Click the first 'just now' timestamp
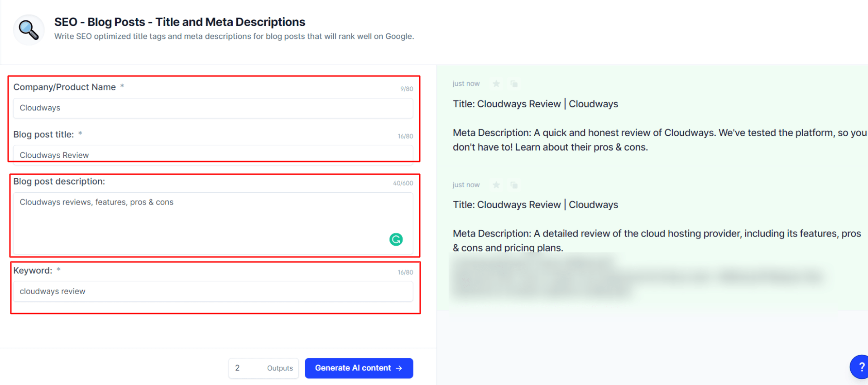Image resolution: width=868 pixels, height=385 pixels. (x=466, y=84)
